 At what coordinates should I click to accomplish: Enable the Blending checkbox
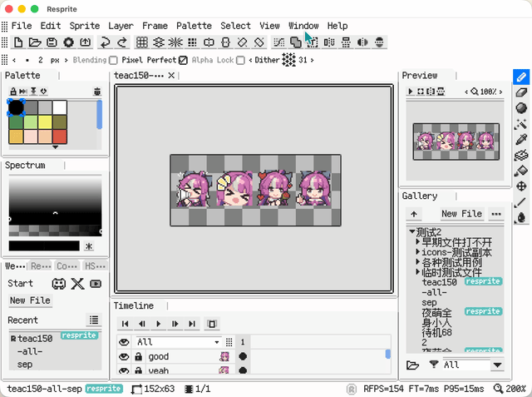[113, 60]
